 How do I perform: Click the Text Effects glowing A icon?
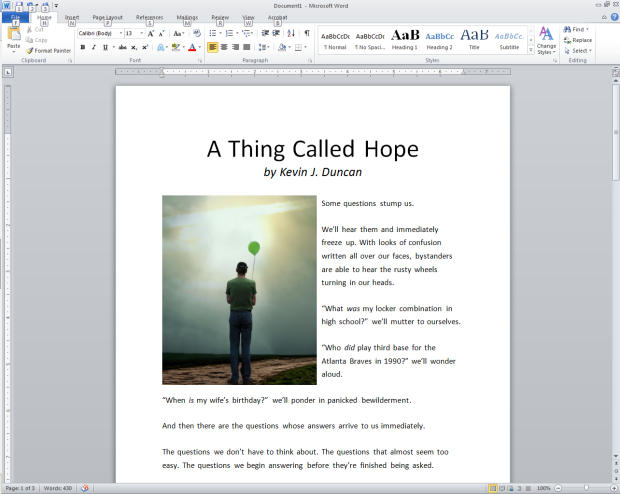[x=161, y=47]
